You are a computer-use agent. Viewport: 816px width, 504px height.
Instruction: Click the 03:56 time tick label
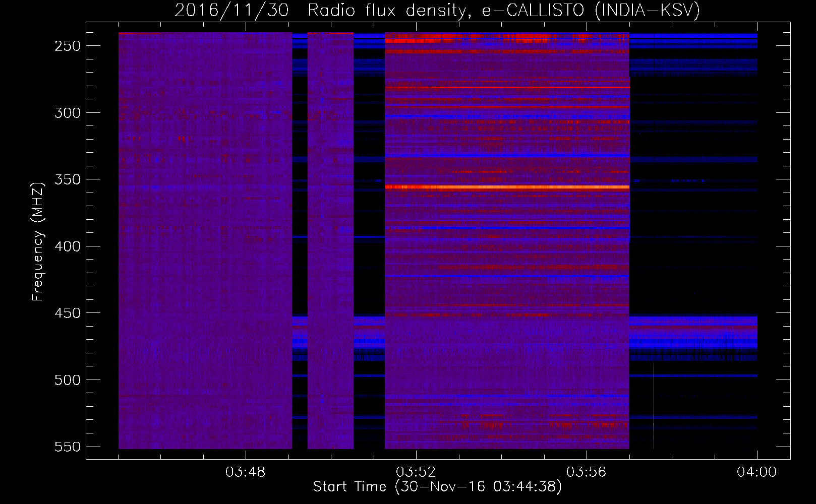586,472
